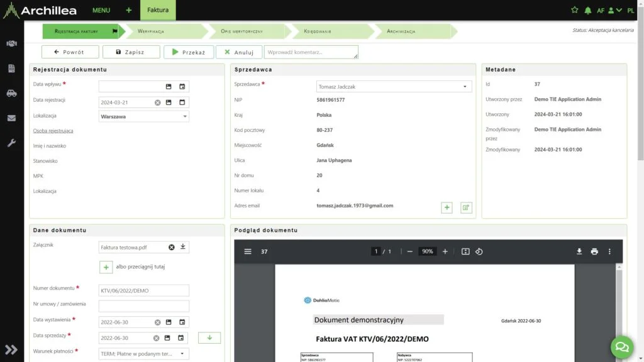Click the handshake icon in left sidebar

point(11,44)
